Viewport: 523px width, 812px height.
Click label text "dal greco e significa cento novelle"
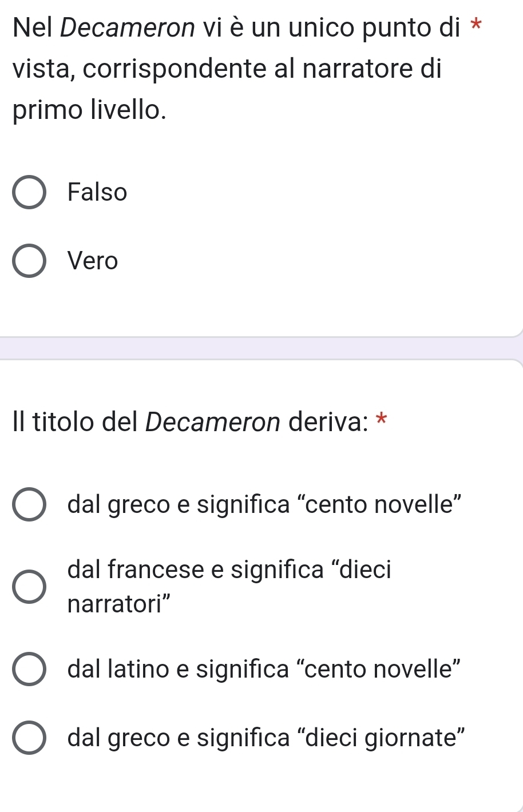coord(264,505)
